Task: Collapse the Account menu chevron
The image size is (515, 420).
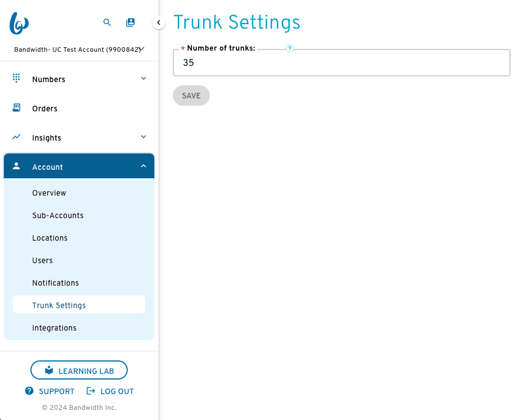Action: point(144,166)
